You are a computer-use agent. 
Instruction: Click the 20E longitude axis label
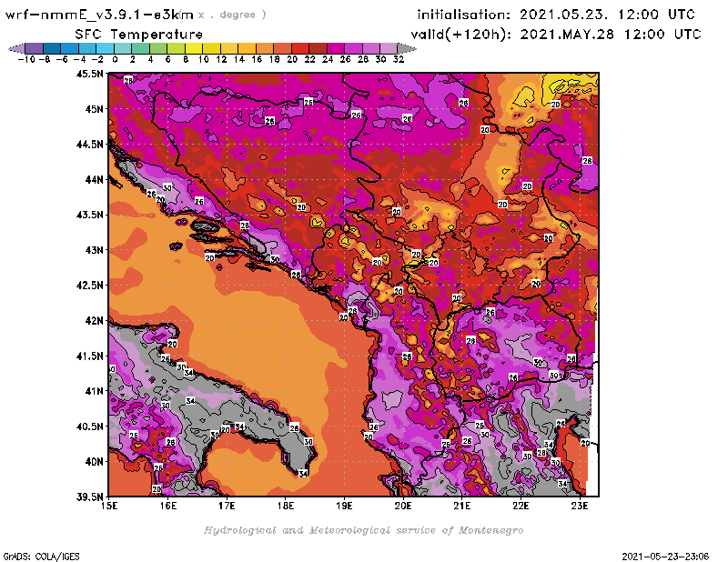(x=403, y=506)
